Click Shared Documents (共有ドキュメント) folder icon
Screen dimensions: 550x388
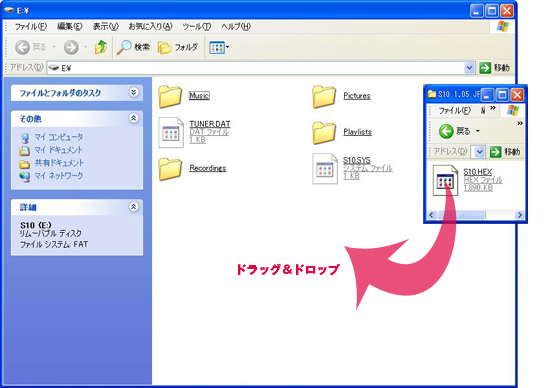[25, 164]
